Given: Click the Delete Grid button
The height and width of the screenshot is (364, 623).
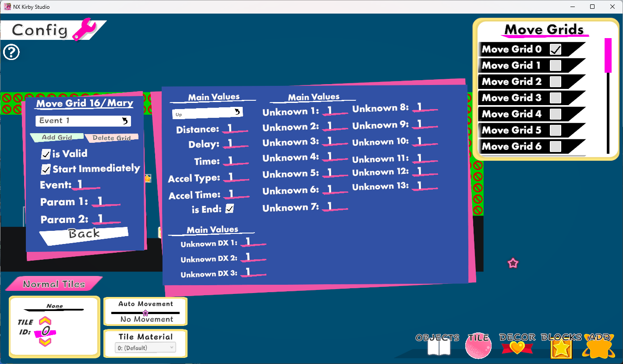Looking at the screenshot, I should pos(112,138).
